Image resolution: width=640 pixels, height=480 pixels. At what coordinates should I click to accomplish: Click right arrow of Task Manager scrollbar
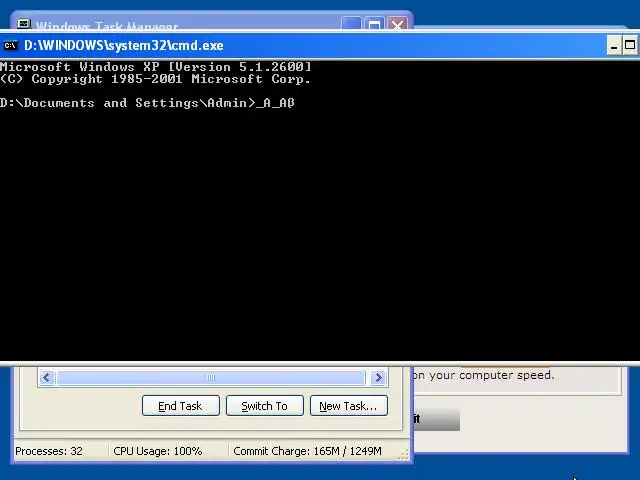pyautogui.click(x=378, y=378)
